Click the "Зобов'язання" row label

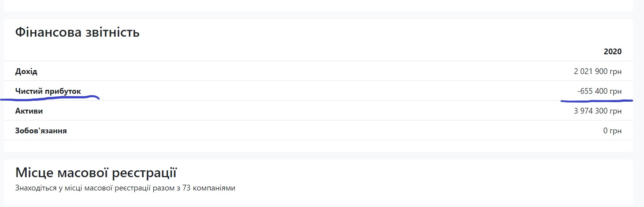(x=41, y=130)
